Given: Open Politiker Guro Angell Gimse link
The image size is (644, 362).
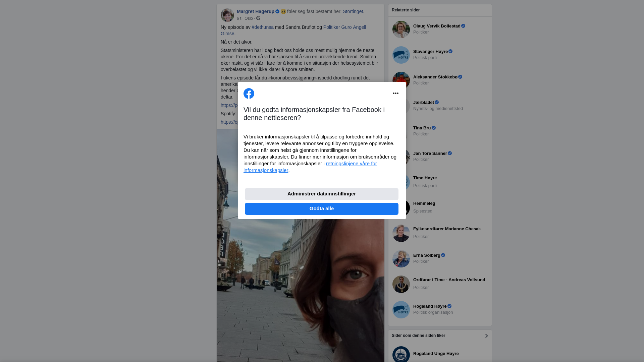Looking at the screenshot, I should pyautogui.click(x=344, y=27).
